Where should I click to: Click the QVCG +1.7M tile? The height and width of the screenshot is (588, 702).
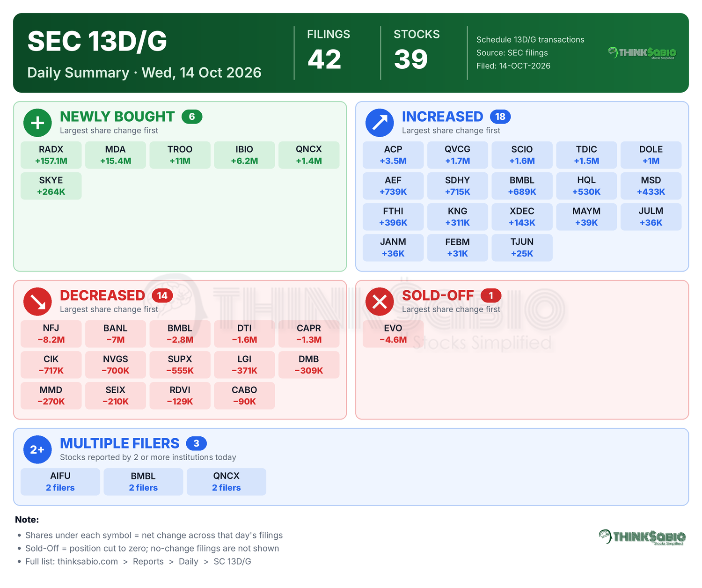pyautogui.click(x=458, y=155)
